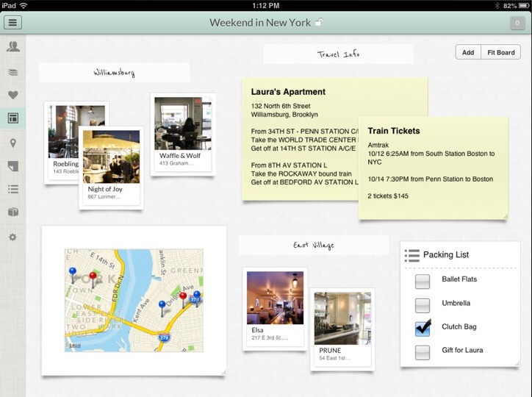The width and height of the screenshot is (532, 397).
Task: Choose the sticky note sidebar icon
Action: pos(12,166)
